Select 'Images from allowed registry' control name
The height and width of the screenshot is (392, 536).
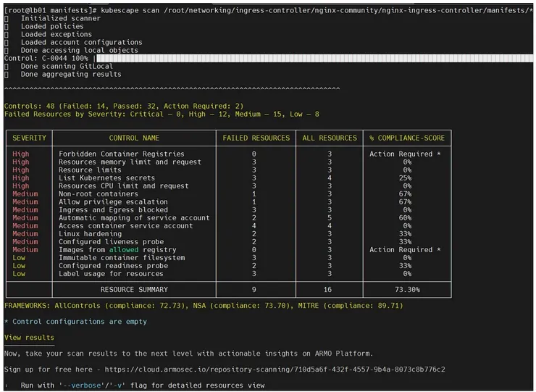pos(117,250)
